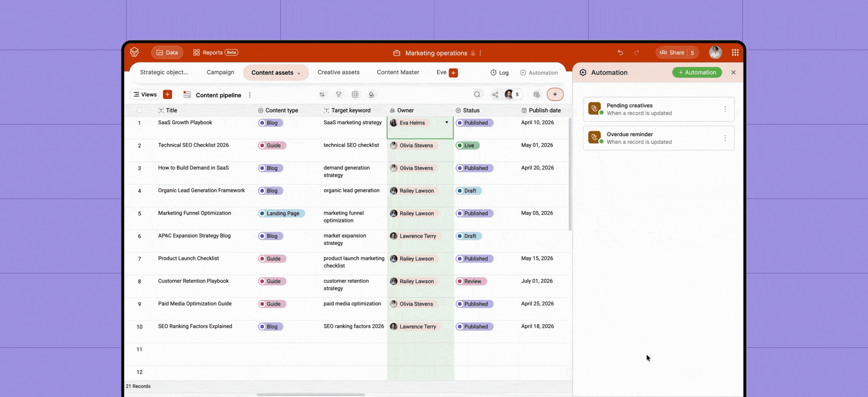The image size is (868, 397).
Task: Open the share icon next to collaborators
Action: tap(495, 94)
